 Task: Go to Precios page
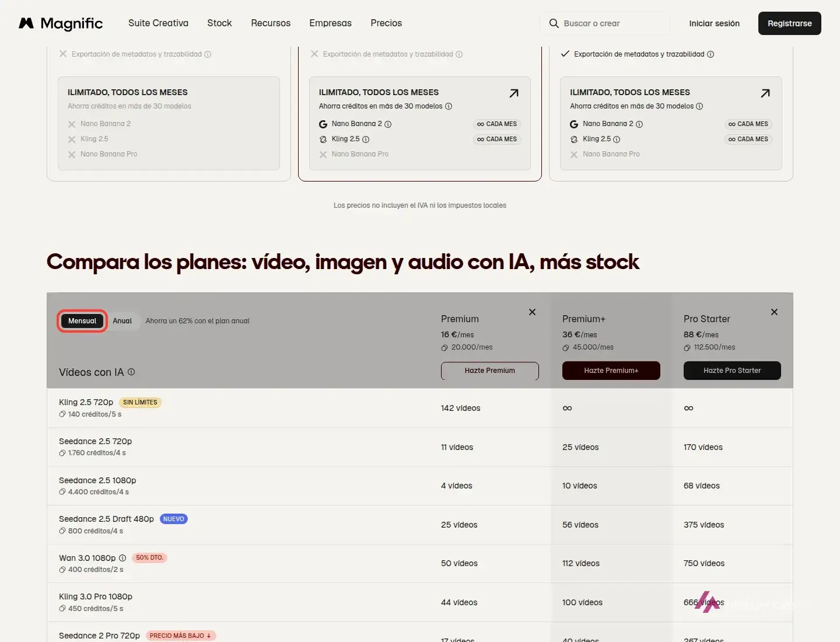pyautogui.click(x=386, y=23)
